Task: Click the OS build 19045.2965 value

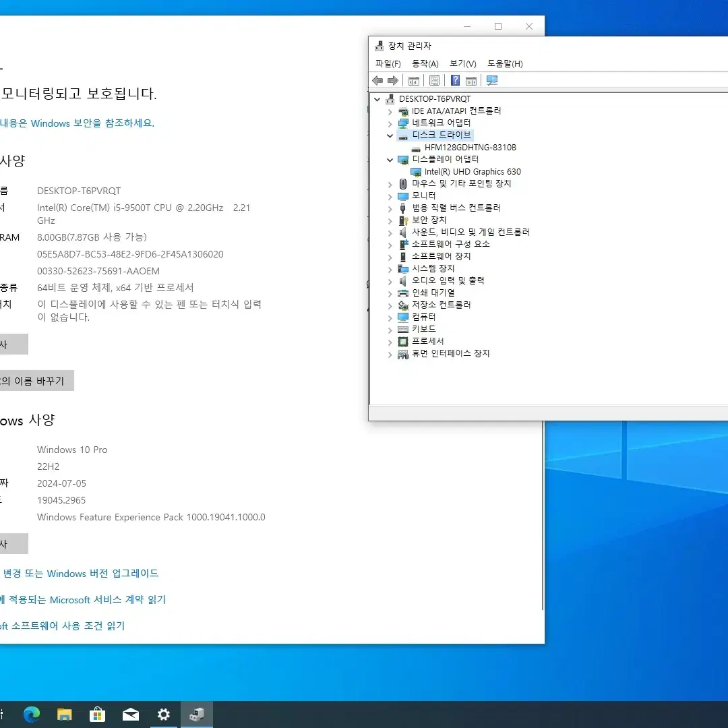Action: coord(61,500)
